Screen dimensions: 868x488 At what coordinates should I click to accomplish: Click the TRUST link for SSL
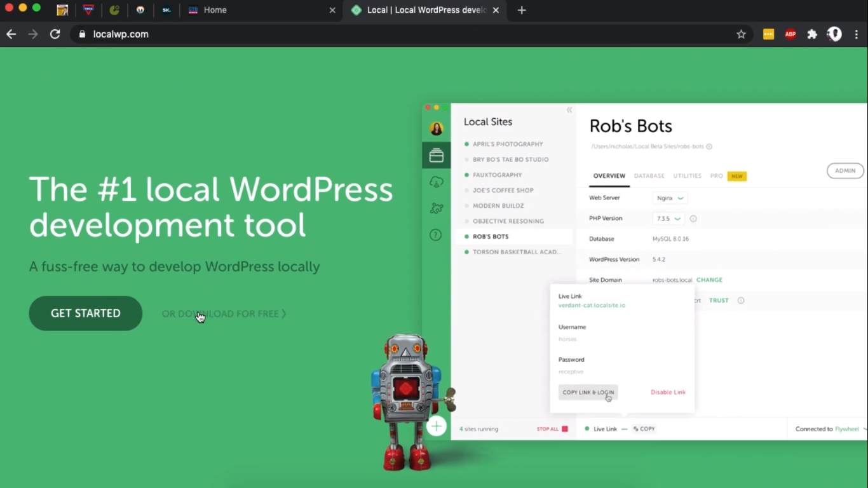(719, 301)
